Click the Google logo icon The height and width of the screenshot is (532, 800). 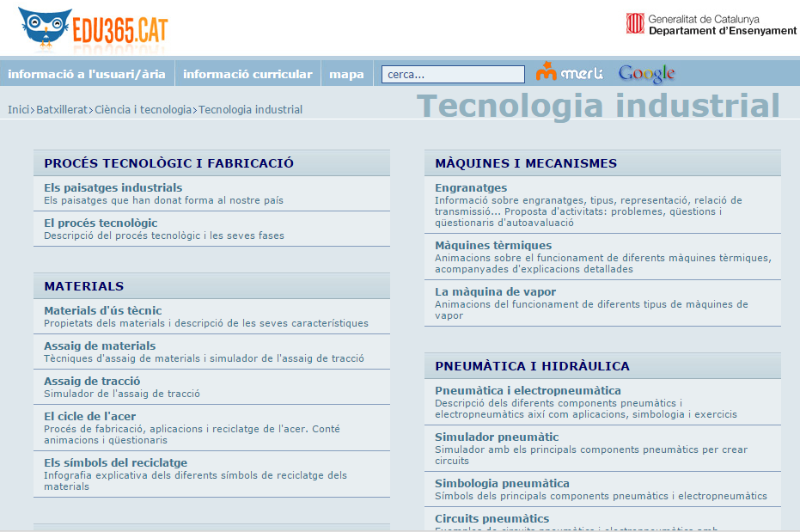click(x=646, y=74)
